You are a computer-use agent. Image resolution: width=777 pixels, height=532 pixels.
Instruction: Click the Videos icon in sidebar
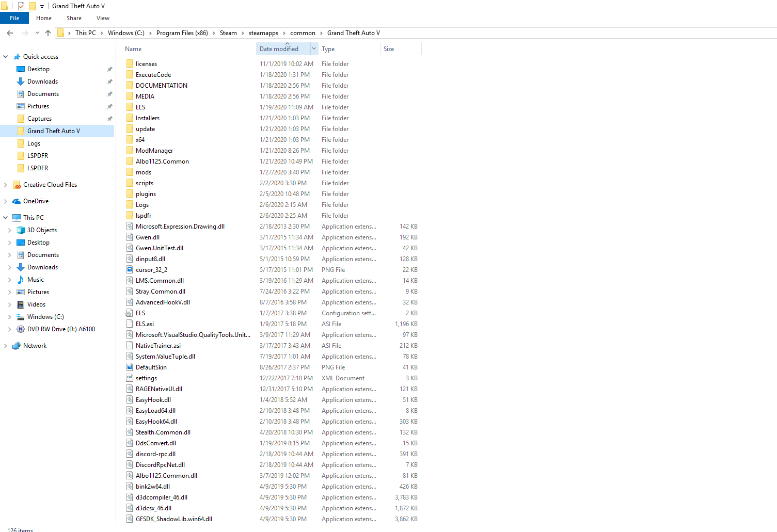[21, 304]
